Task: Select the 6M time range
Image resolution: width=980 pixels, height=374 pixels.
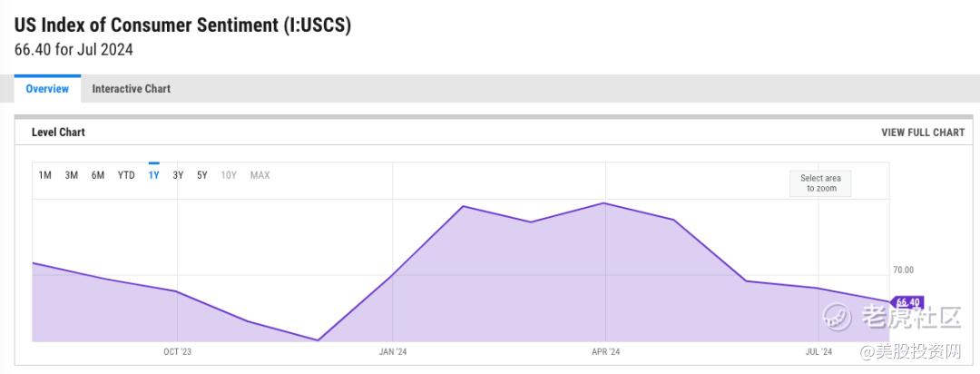Action: (97, 175)
